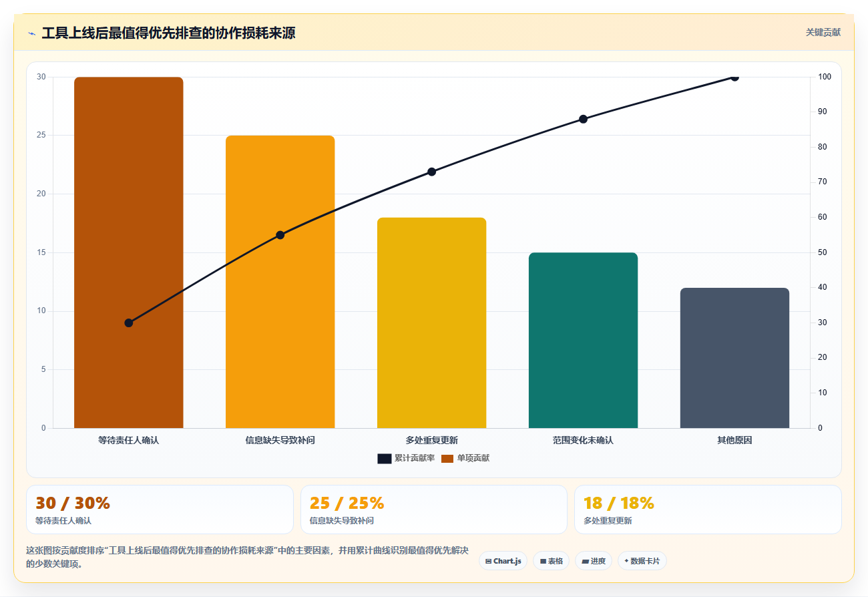Toggle the 单项贡献 legend item
The width and height of the screenshot is (868, 597).
tap(465, 458)
